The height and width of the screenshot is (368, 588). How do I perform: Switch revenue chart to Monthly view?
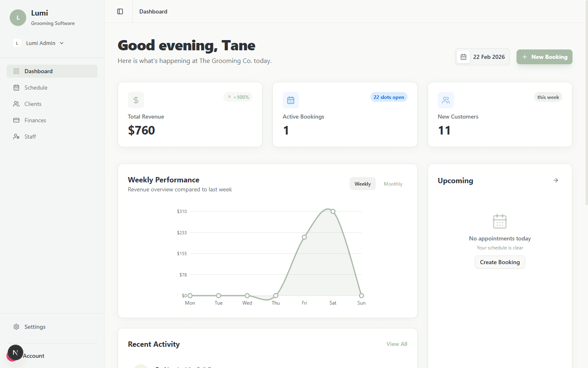tap(392, 184)
